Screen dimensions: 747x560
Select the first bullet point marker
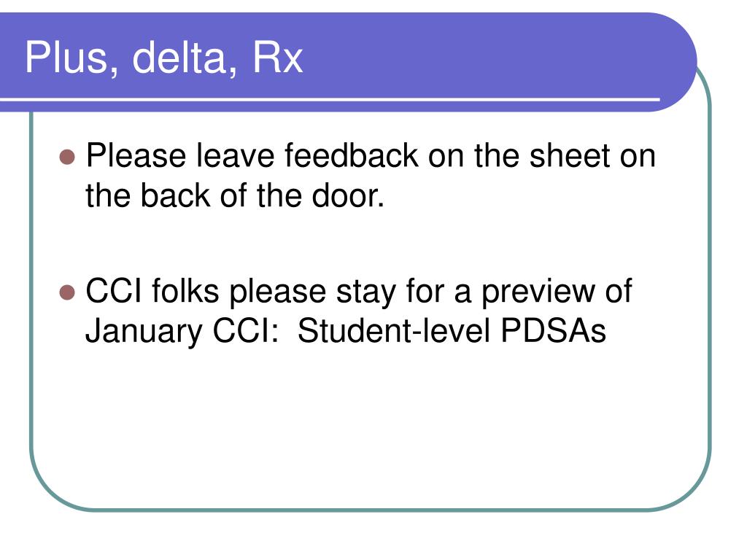[67, 157]
